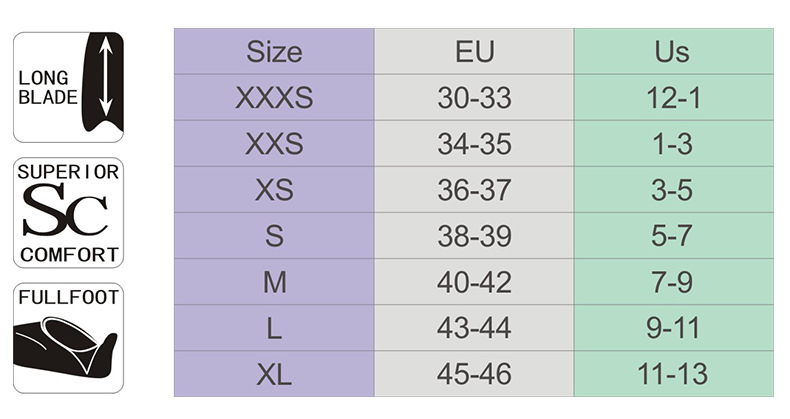Click the EU column header
Screen dimensions: 790x419
click(x=474, y=51)
